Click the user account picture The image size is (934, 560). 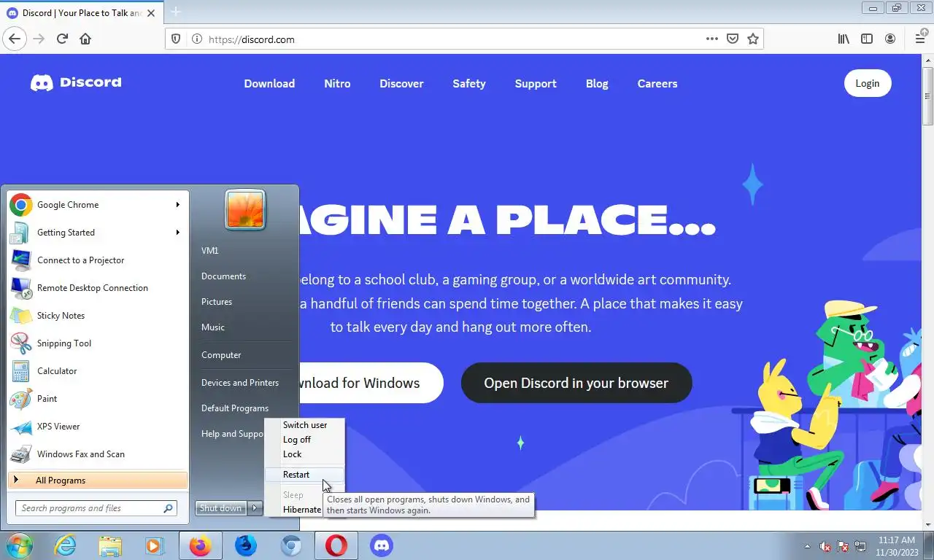click(244, 209)
